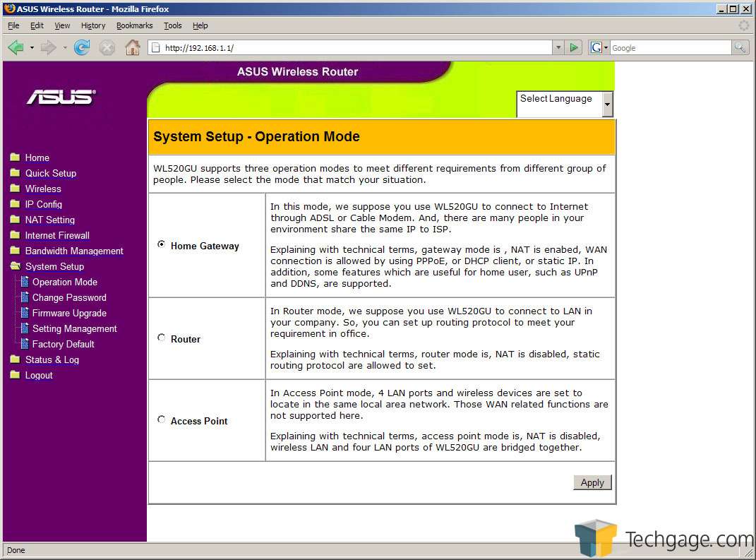Select the Home Gateway radio button
This screenshot has width=756, height=560.
coord(162,244)
